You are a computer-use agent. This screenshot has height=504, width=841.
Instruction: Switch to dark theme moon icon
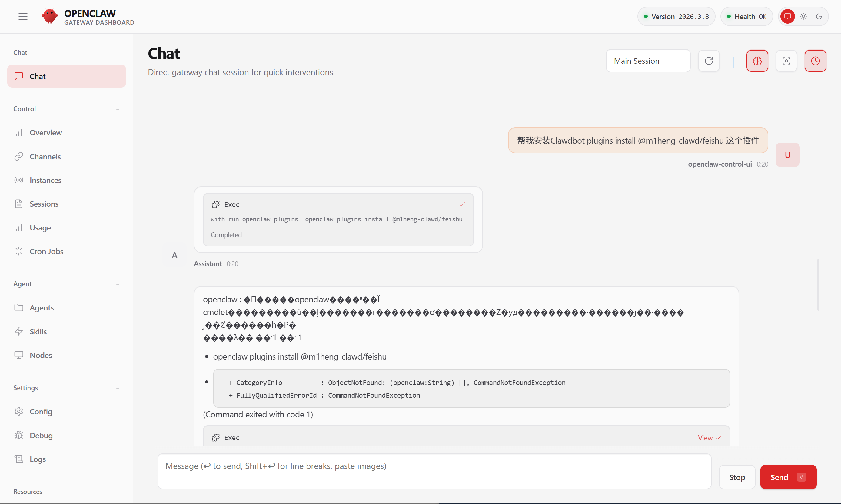[819, 16]
